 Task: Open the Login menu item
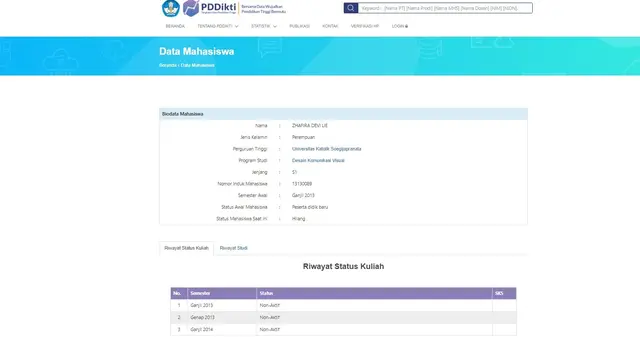400,26
